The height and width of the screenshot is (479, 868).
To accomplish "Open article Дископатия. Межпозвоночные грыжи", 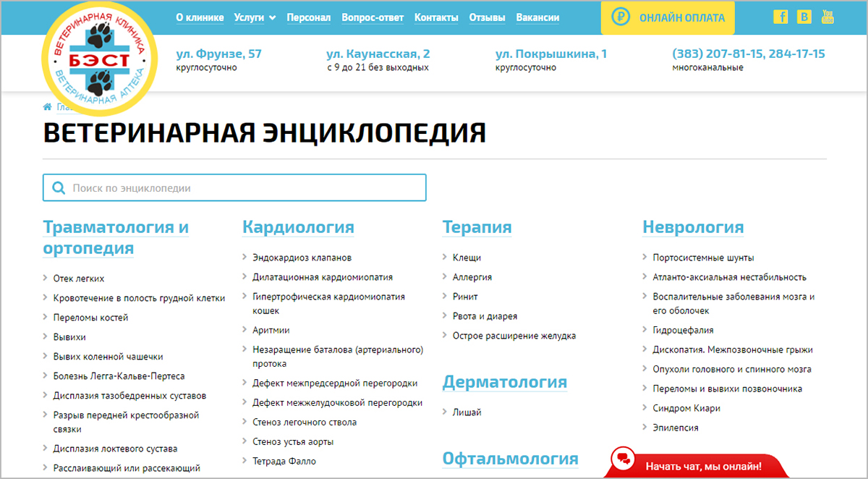I will click(733, 349).
